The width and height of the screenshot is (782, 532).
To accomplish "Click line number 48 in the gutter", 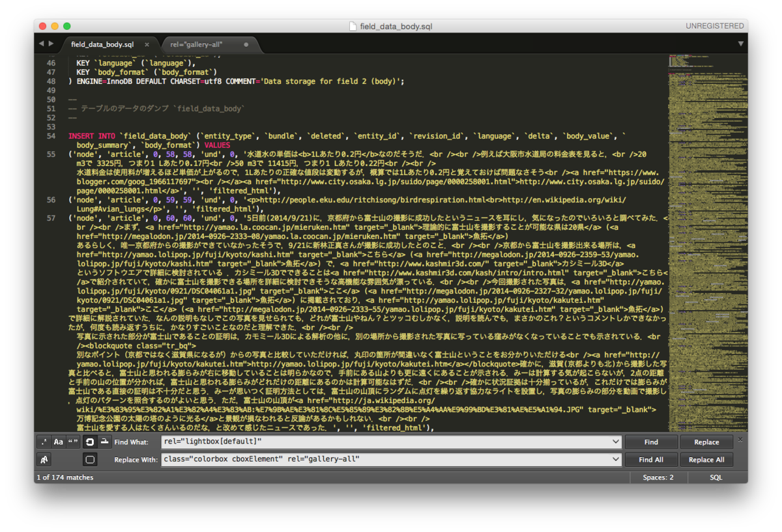I will tap(51, 81).
